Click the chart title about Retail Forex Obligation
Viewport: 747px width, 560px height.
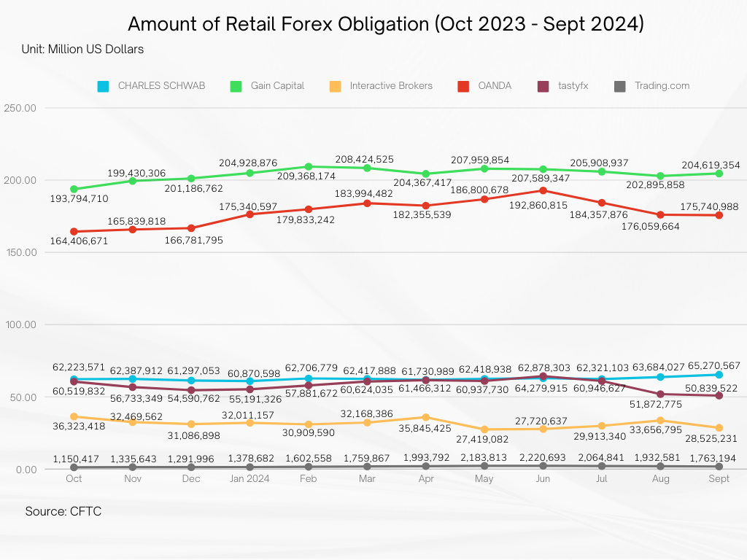[386, 24]
